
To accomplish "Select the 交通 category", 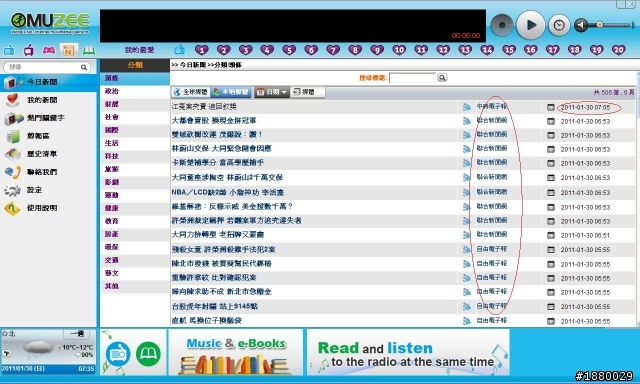I will pos(135,260).
